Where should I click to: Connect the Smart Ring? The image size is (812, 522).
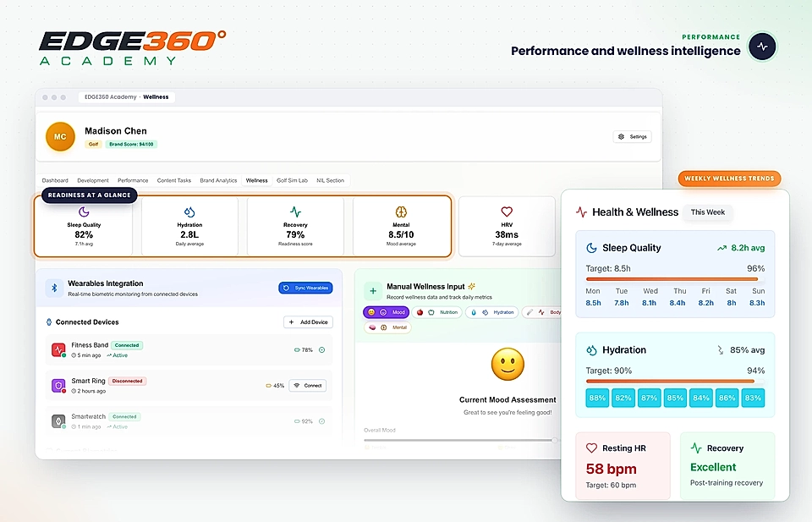tap(308, 386)
